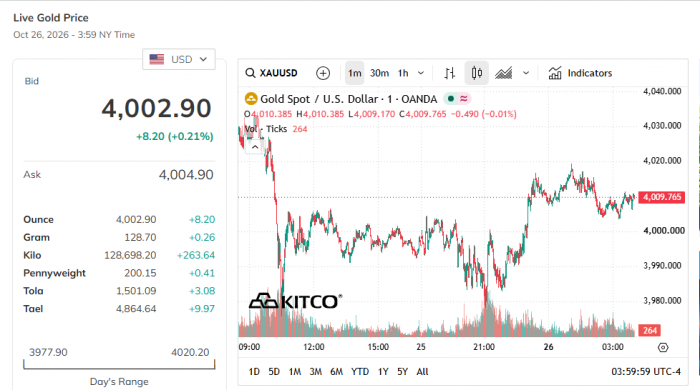Switch interval to 30m

379,73
